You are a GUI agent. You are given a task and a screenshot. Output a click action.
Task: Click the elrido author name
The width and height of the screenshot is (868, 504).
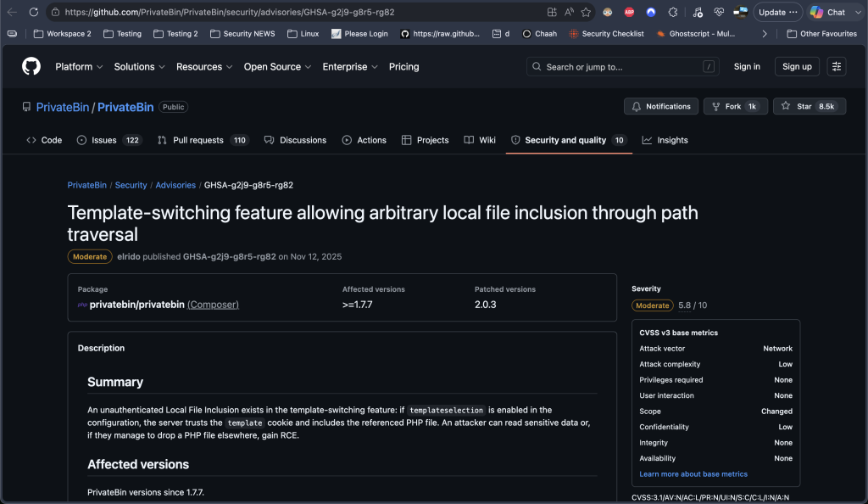pyautogui.click(x=129, y=256)
